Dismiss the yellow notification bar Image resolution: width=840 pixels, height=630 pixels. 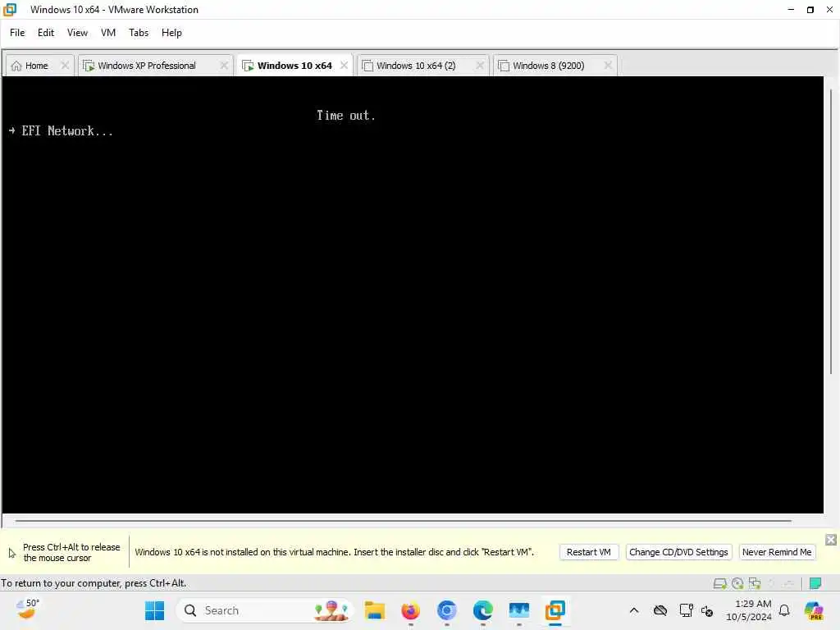(830, 540)
